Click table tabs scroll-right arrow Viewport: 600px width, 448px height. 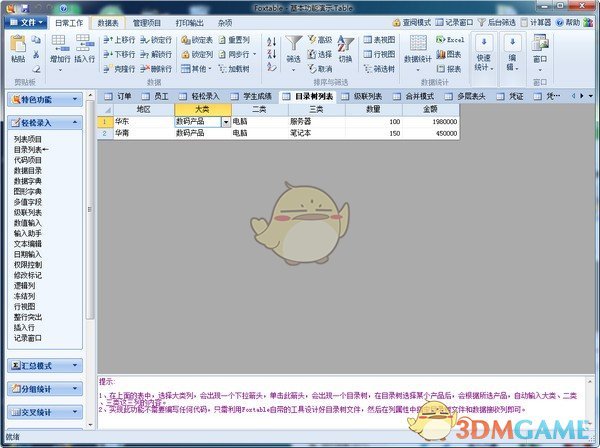pyautogui.click(x=582, y=96)
